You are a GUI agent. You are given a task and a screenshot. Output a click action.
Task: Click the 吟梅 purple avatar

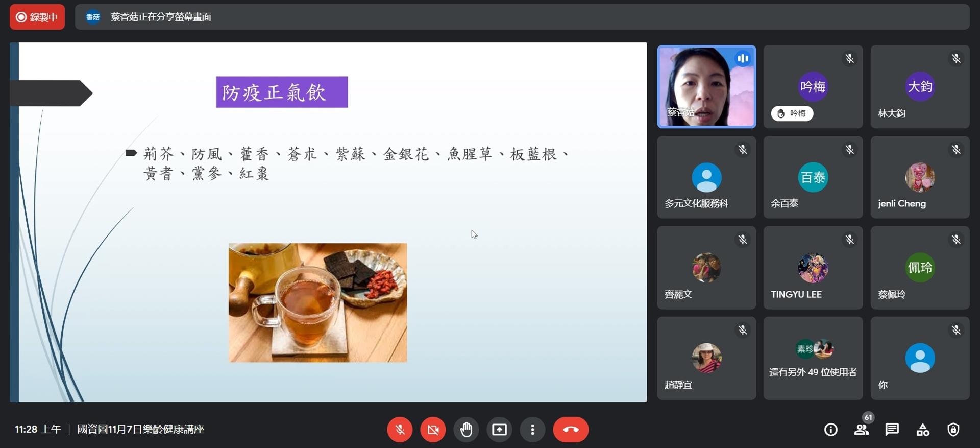(813, 86)
